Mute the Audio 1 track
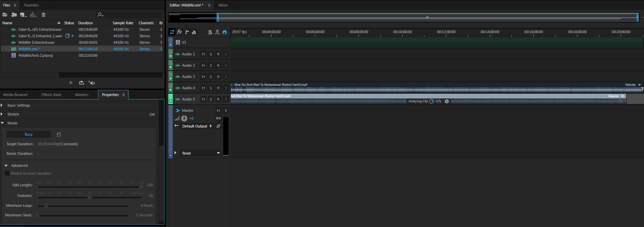Screen dimensions: 644x227 pyautogui.click(x=203, y=54)
